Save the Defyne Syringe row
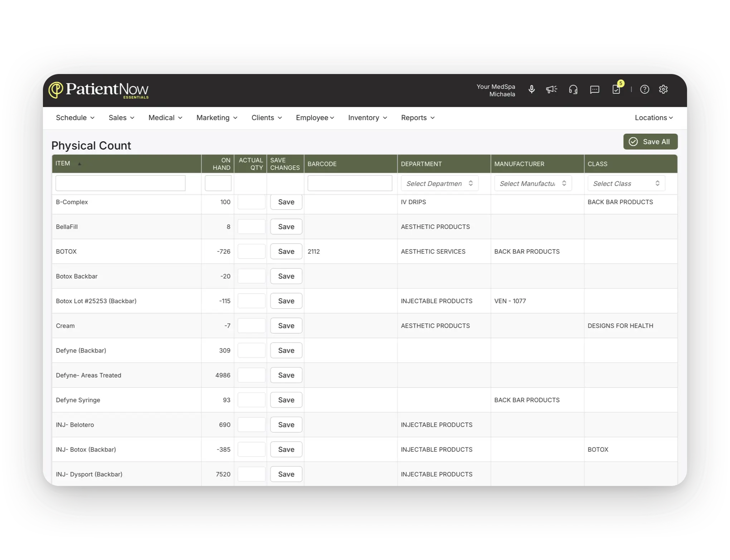This screenshot has width=730, height=560. pyautogui.click(x=286, y=400)
